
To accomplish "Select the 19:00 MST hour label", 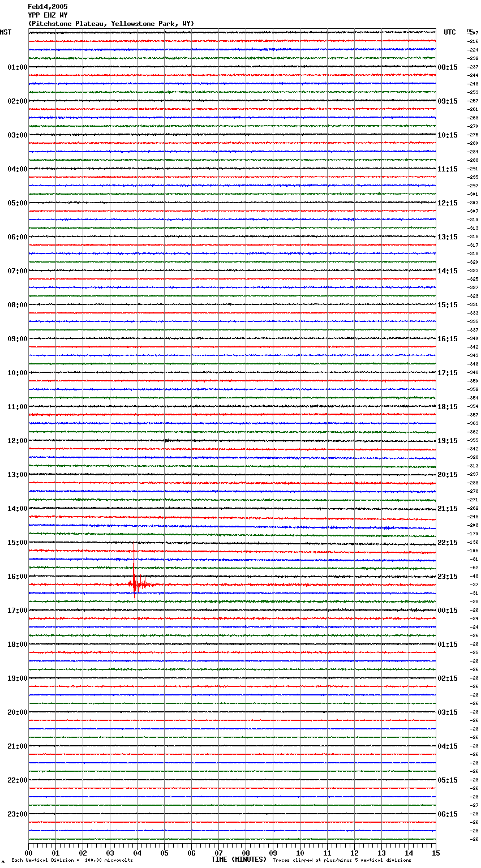I will [18, 678].
